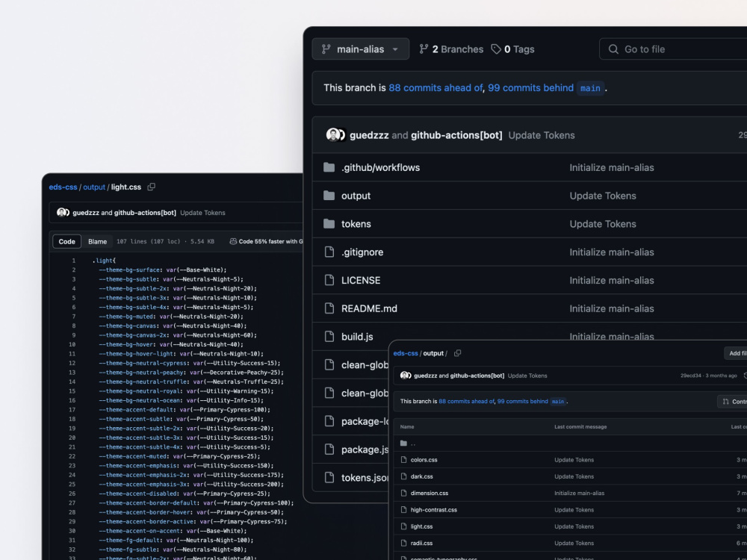Open the 2 Branches link
Image resolution: width=747 pixels, height=560 pixels.
[x=451, y=49]
